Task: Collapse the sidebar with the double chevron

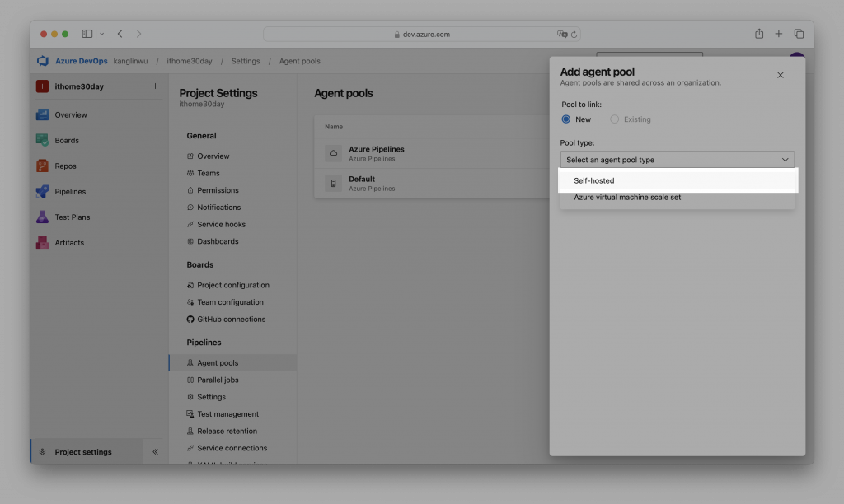Action: tap(155, 452)
